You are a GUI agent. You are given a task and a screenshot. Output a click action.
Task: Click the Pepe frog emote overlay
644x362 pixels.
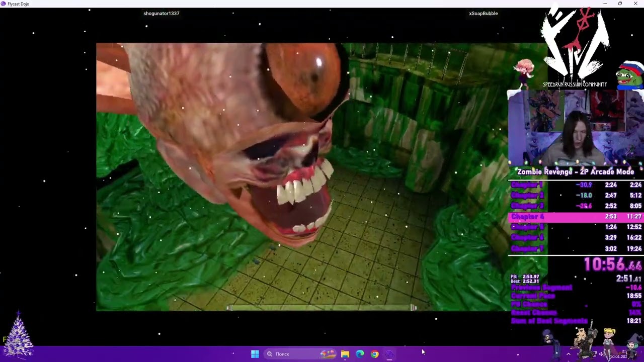629,75
